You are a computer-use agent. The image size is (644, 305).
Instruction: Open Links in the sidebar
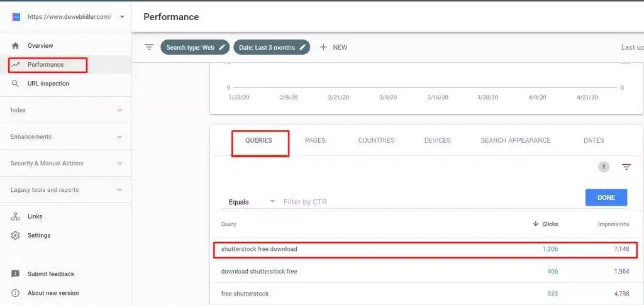pos(35,216)
